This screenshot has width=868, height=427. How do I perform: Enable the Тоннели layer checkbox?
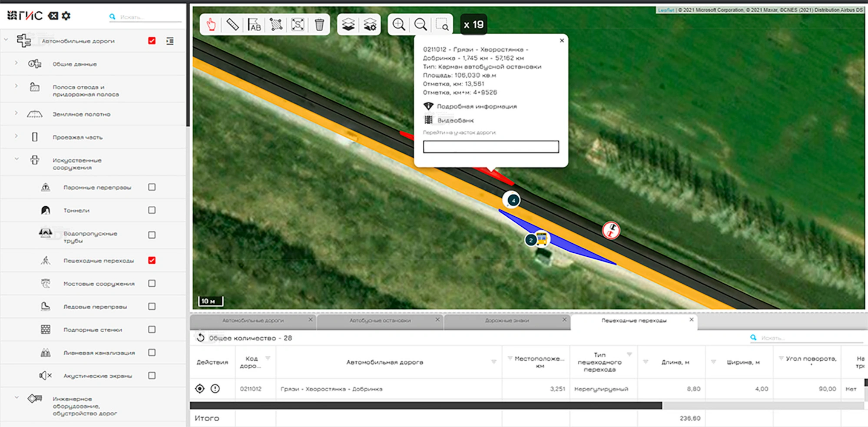152,210
